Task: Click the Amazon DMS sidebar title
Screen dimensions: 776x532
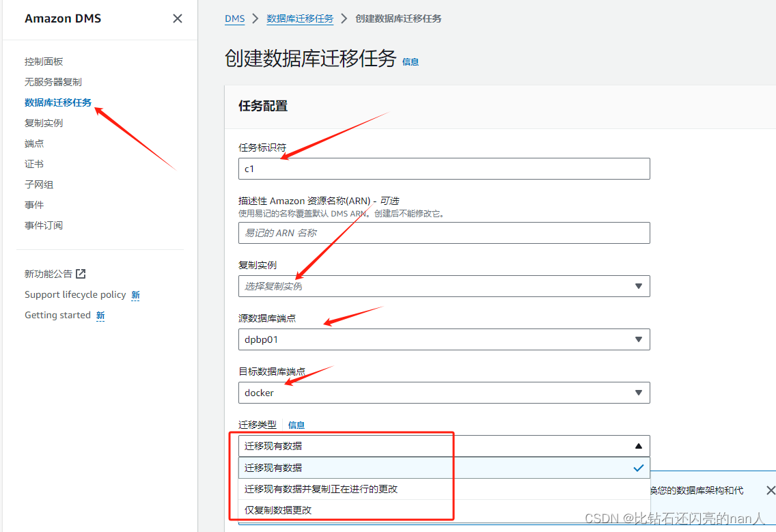Action: [63, 18]
